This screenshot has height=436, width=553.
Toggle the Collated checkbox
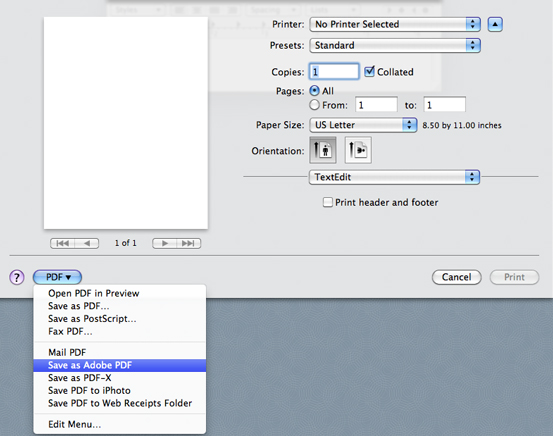click(369, 72)
